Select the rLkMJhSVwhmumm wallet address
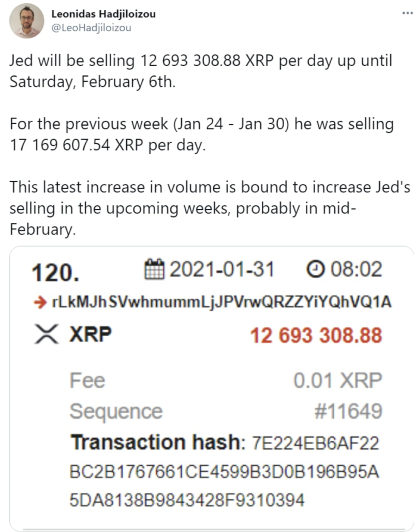 [x=221, y=301]
